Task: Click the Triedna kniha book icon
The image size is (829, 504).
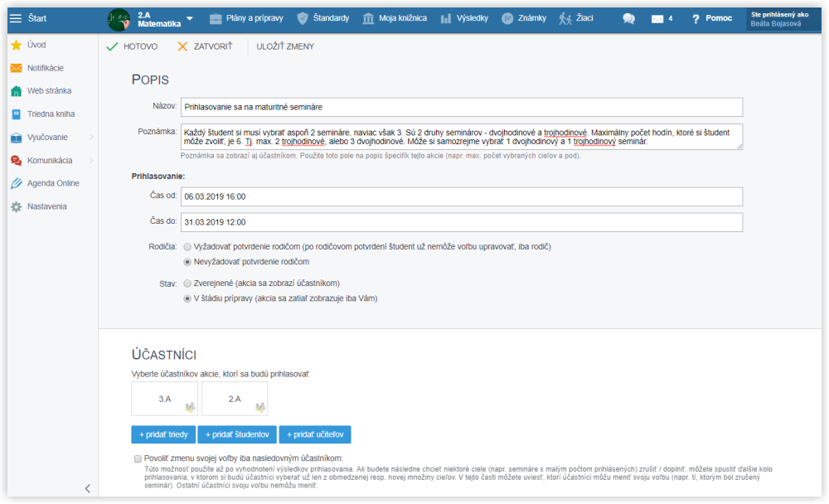Action: click(17, 114)
